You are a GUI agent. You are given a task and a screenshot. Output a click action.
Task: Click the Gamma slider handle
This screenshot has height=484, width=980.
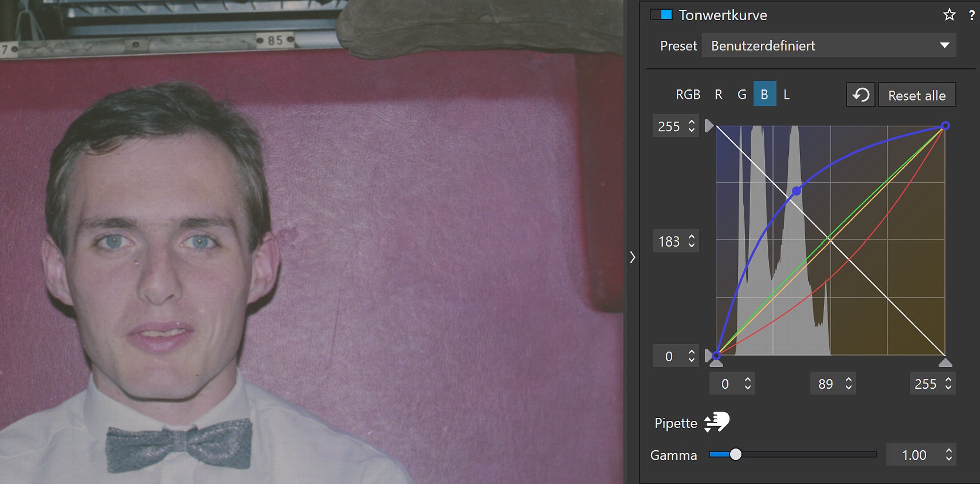(735, 455)
